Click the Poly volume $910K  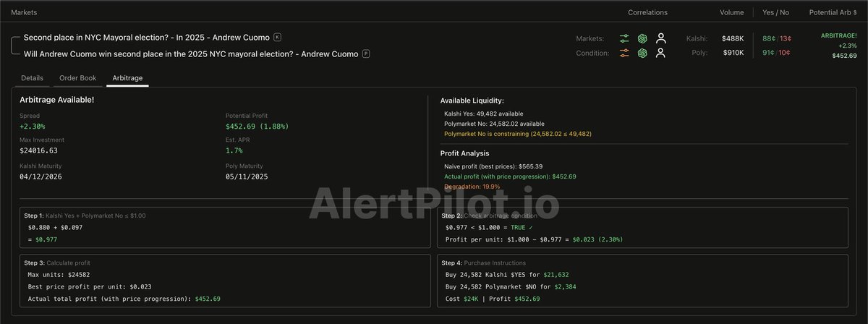point(733,53)
